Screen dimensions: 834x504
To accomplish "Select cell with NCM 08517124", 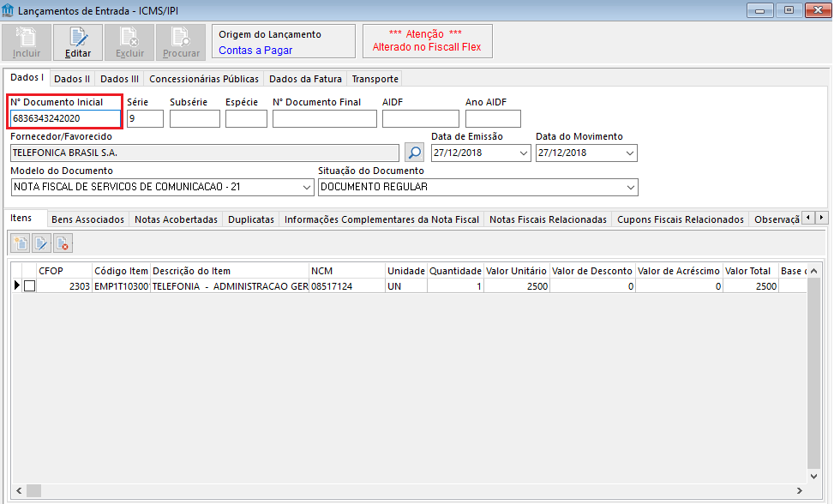I will (347, 286).
